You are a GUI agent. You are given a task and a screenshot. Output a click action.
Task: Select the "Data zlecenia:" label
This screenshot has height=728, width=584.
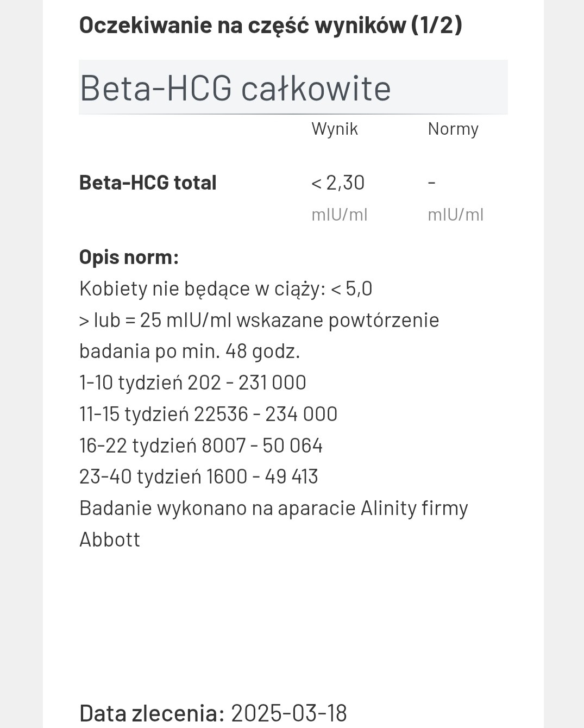152,713
